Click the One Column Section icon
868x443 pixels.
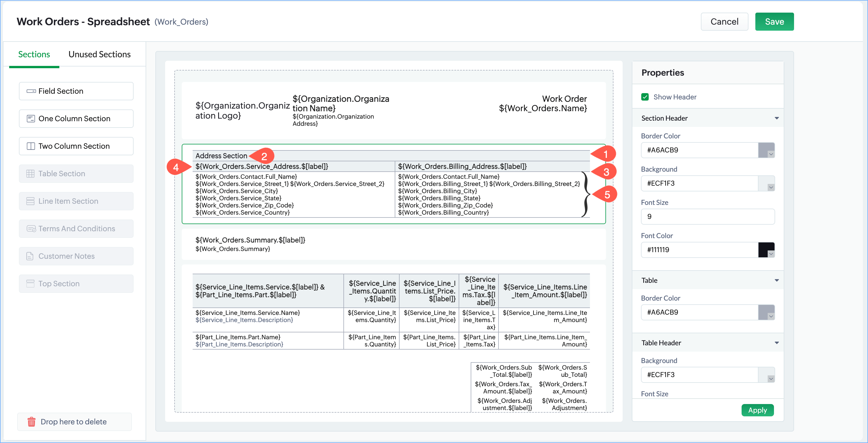tap(31, 119)
